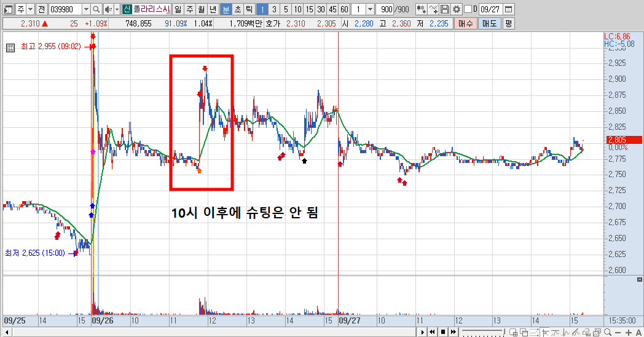644x337 pixels.
Task: Click the 매수 buy button
Action: point(465,23)
